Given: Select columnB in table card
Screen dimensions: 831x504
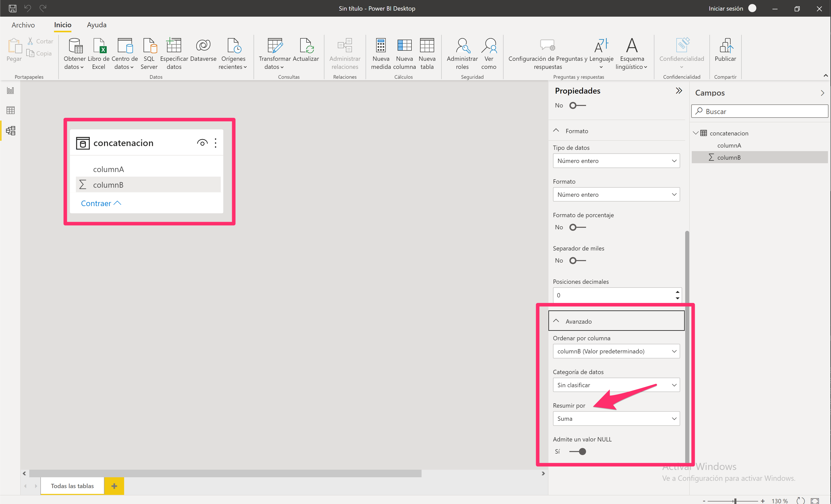Looking at the screenshot, I should click(x=148, y=185).
